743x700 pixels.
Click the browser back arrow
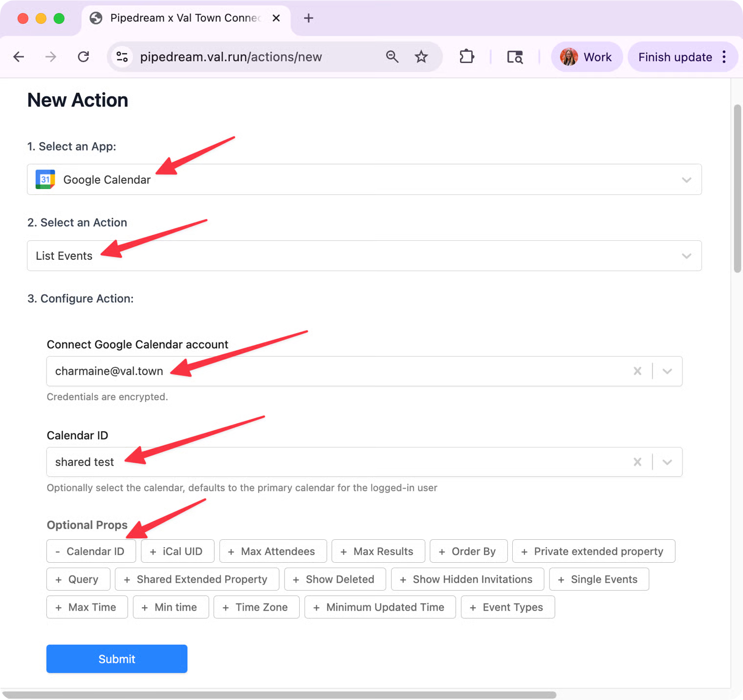[x=19, y=57]
